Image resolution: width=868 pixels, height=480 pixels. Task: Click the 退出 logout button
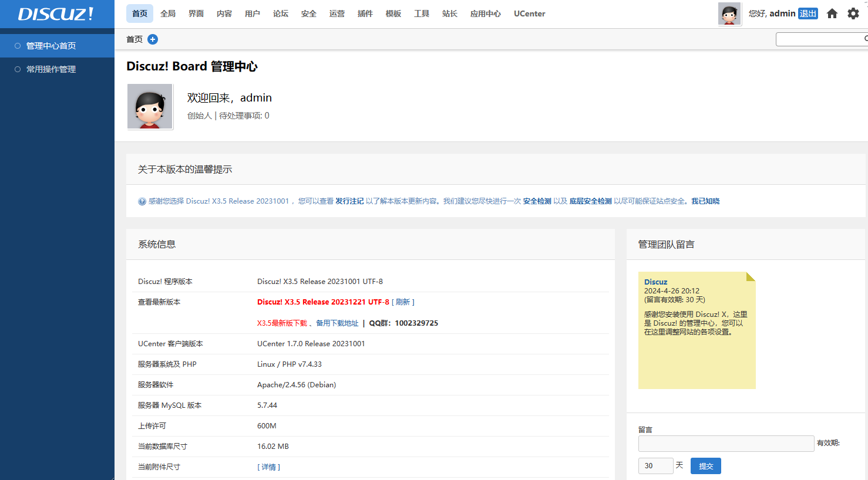coord(808,13)
